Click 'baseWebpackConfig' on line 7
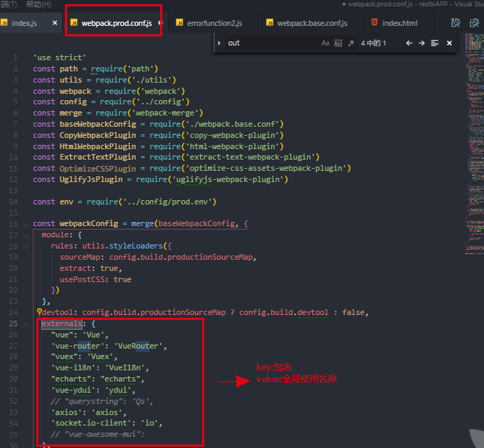 coord(98,124)
